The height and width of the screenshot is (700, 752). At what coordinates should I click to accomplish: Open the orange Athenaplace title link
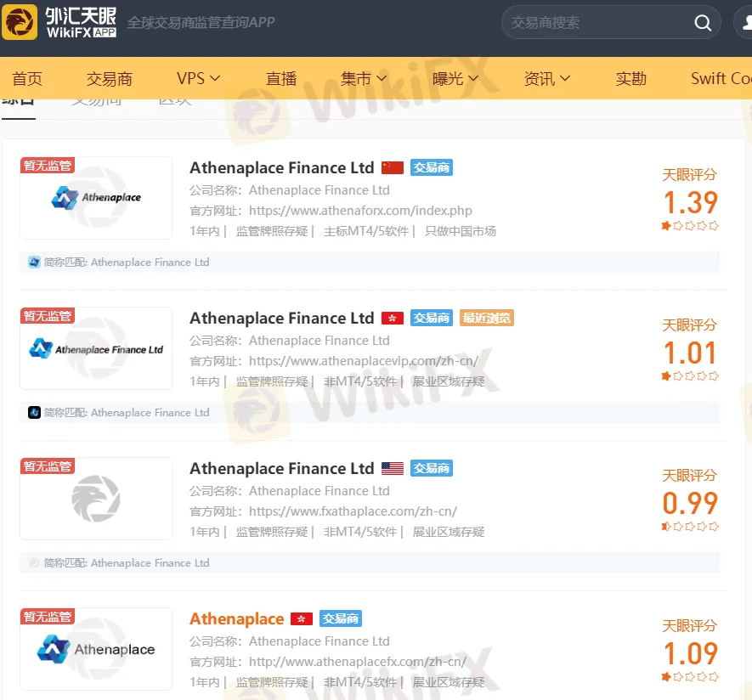point(236,619)
